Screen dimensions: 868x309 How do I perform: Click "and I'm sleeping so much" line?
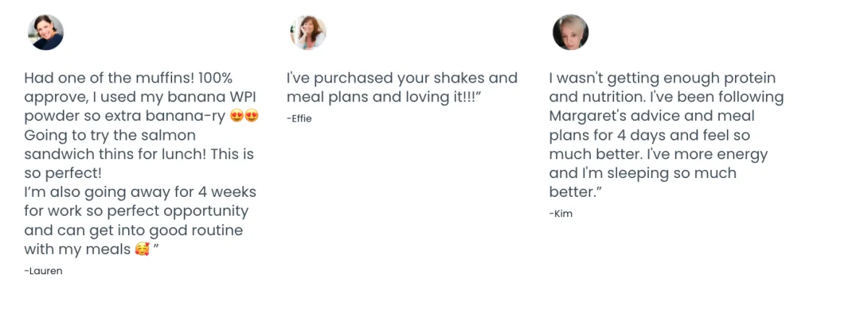coord(642,173)
